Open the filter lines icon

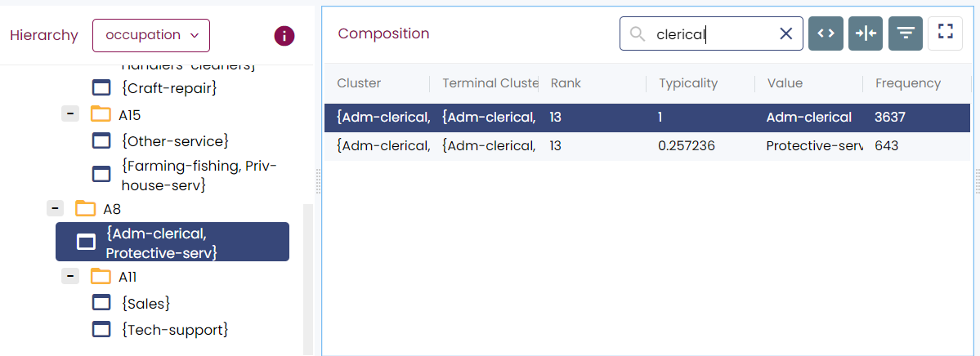(906, 33)
